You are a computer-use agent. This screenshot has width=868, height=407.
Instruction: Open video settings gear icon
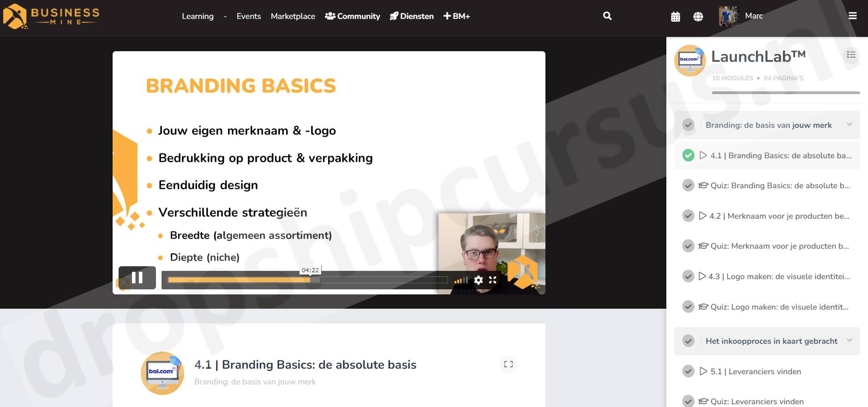[x=479, y=280]
